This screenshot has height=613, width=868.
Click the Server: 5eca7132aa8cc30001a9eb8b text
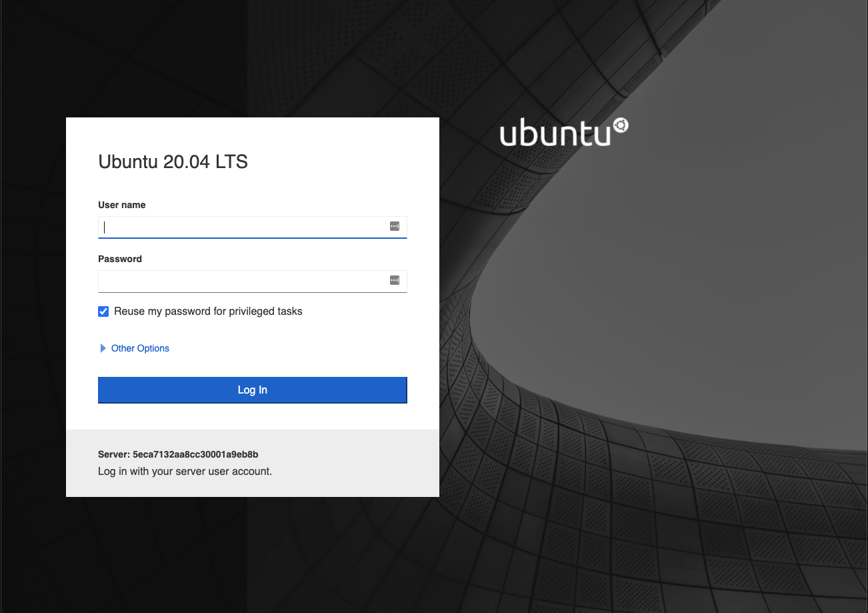tap(178, 454)
